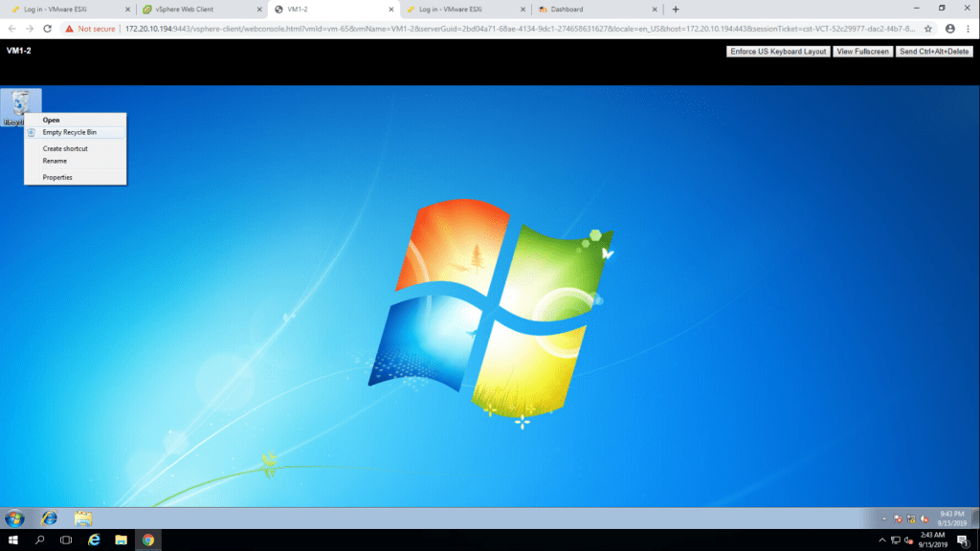Show hidden icons in Windows 7 tray

883,518
